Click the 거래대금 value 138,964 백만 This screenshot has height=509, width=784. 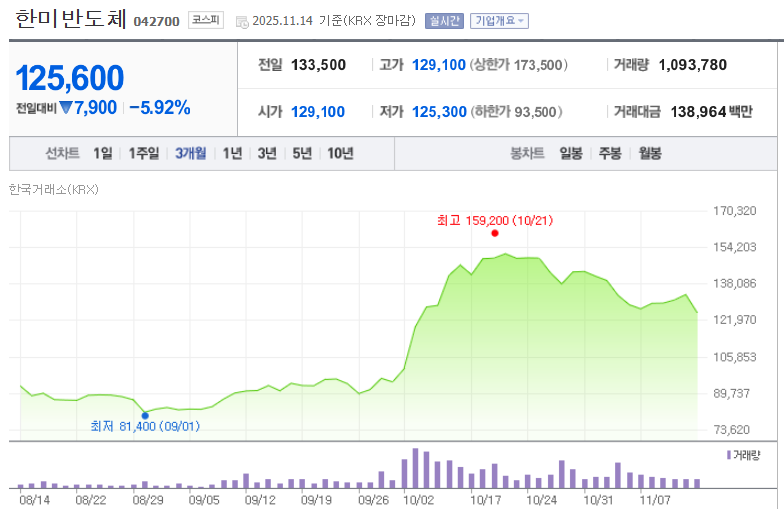[x=712, y=112]
